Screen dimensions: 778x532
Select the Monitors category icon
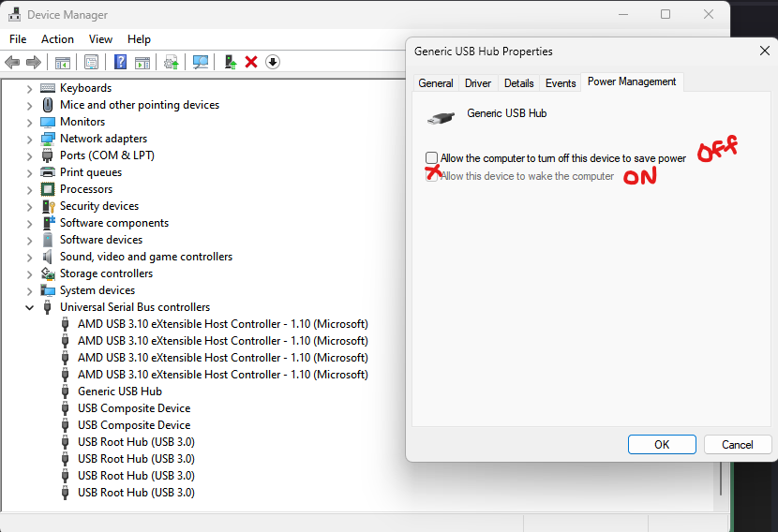pos(48,122)
